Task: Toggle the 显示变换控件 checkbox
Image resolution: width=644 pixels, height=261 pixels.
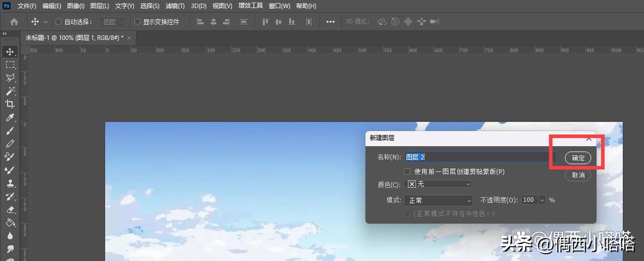Action: click(137, 22)
